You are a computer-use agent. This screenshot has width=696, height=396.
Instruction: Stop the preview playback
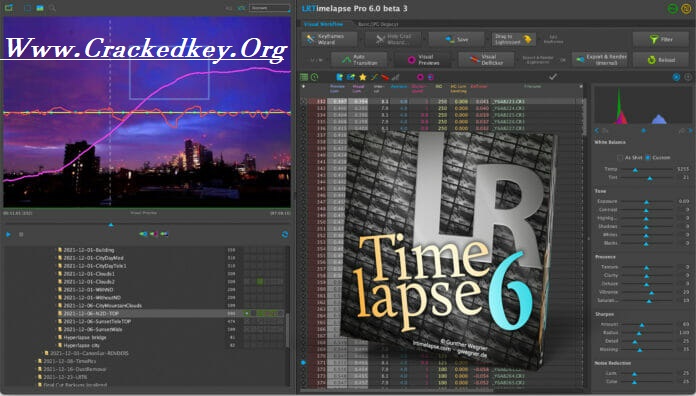pos(21,234)
